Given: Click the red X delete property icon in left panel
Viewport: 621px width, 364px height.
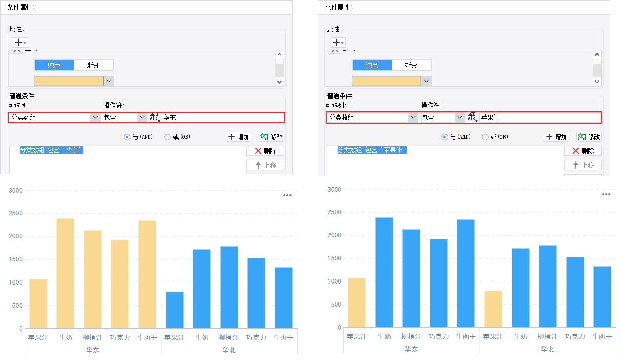Looking at the screenshot, I should [17, 50].
